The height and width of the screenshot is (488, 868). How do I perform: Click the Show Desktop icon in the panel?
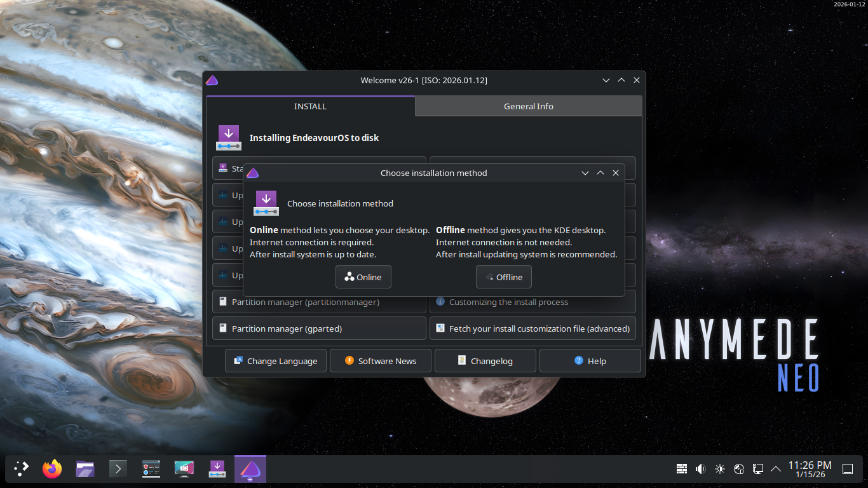[x=848, y=469]
